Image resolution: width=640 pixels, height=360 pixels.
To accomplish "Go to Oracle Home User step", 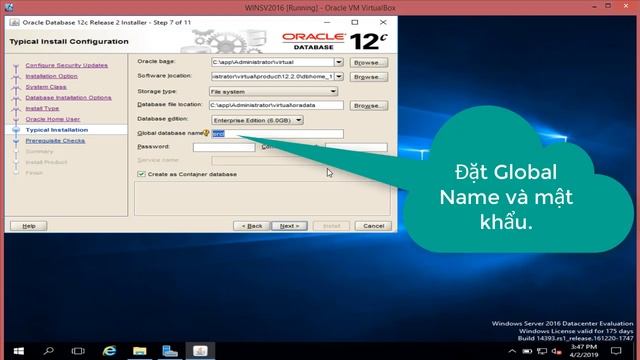I will 53,119.
